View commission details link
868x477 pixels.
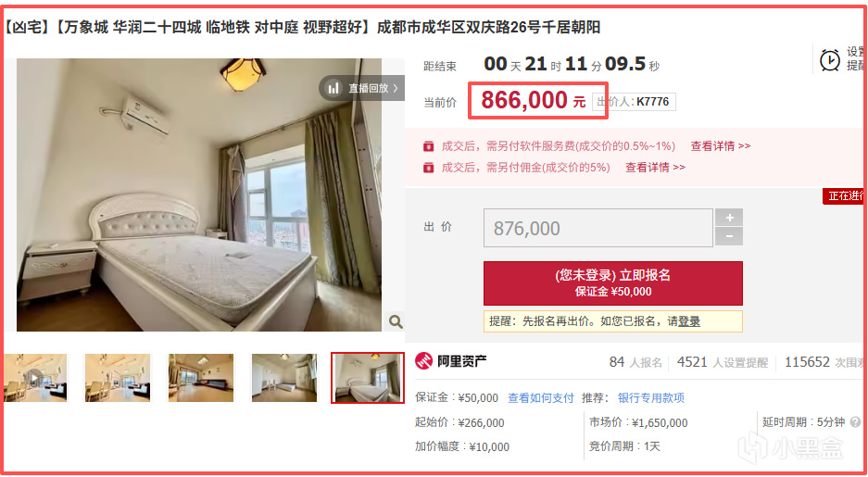coord(655,168)
